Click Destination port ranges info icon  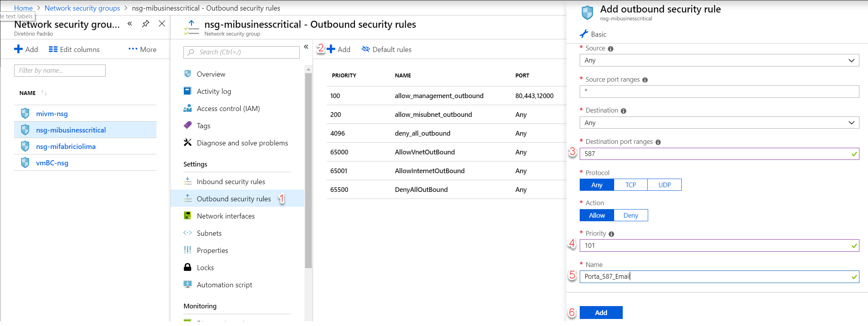tap(658, 142)
